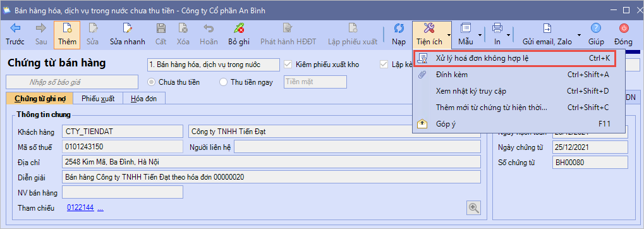Switch to Phiếu xuất tab
Viewport: 644px width, 229px height.
(98, 99)
